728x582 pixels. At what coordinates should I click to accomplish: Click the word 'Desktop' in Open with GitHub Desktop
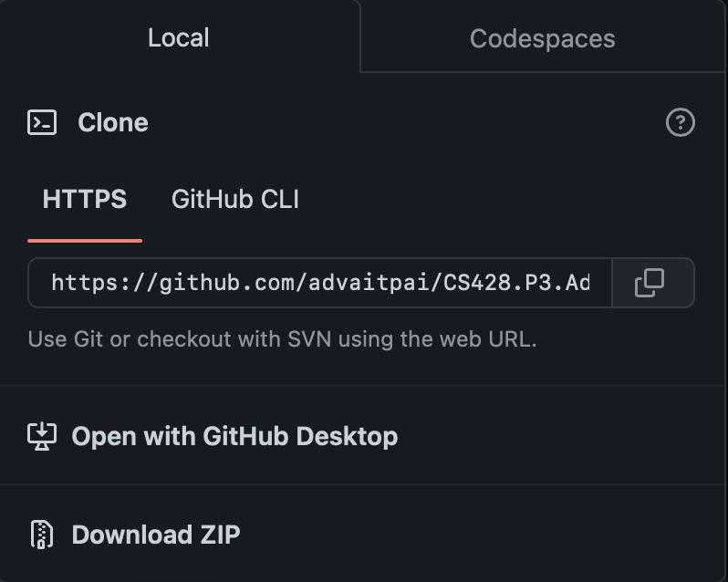(x=347, y=436)
